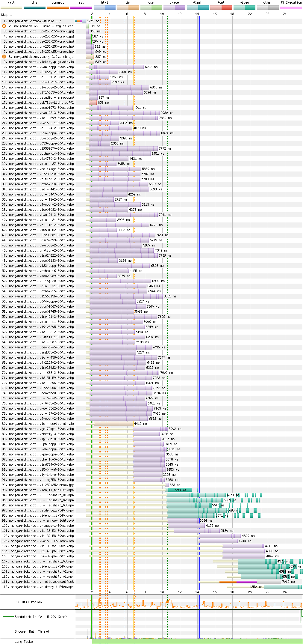
Task: Select the ge-72dpi-800x.webp request label
Action: click(38, 429)
